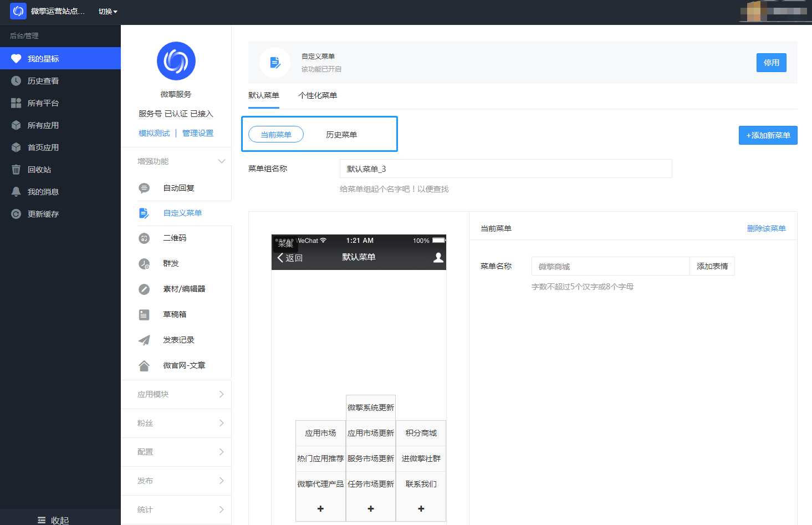Image resolution: width=812 pixels, height=525 pixels.
Task: Click the WeEngine logo icon in top bar
Action: tap(18, 11)
